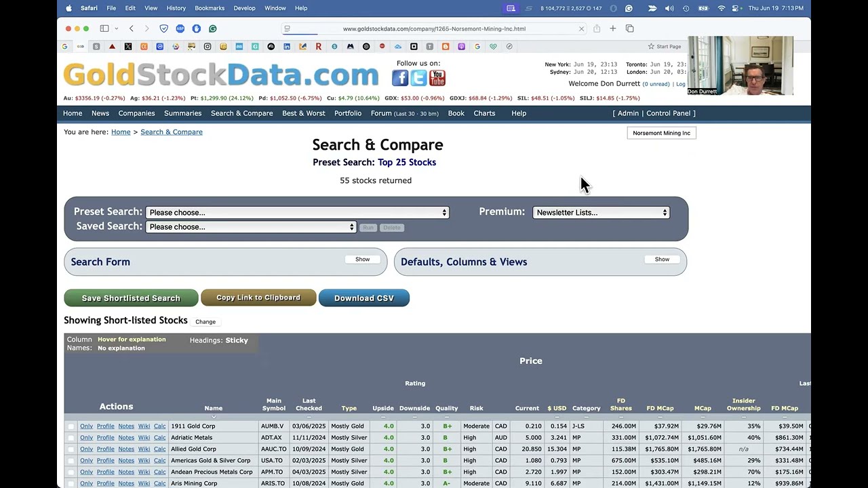This screenshot has width=868, height=488.
Task: Sort by the Upside column header
Action: click(x=382, y=409)
